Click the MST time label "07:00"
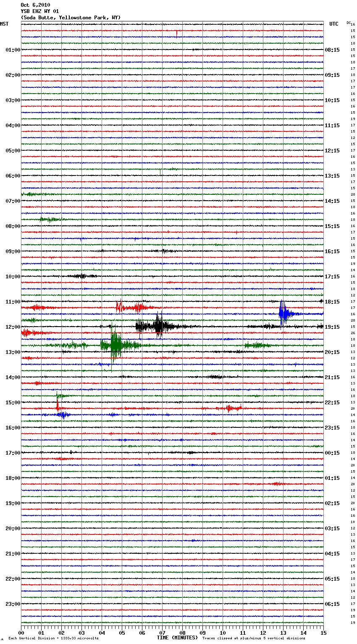This screenshot has height=644, width=357. (x=13, y=201)
